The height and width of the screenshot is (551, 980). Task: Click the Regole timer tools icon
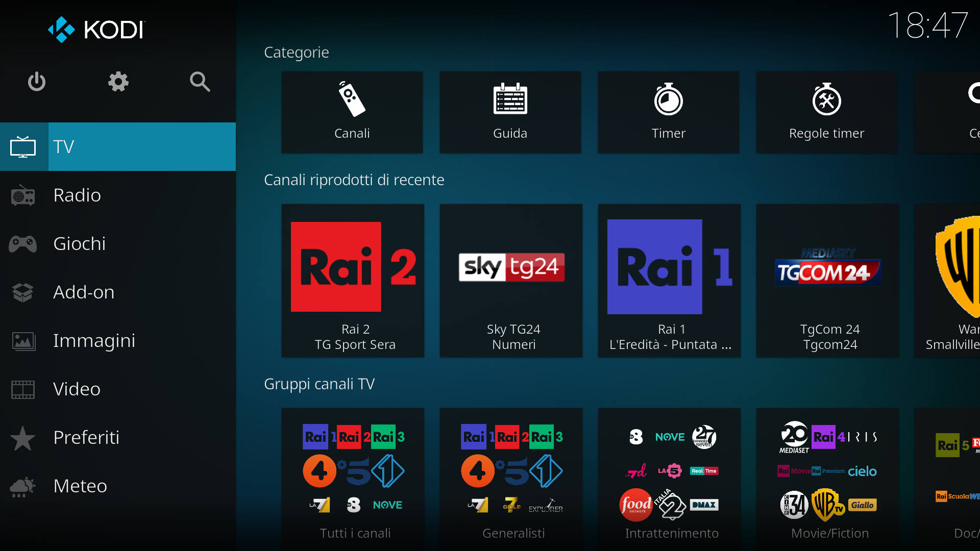point(826,99)
